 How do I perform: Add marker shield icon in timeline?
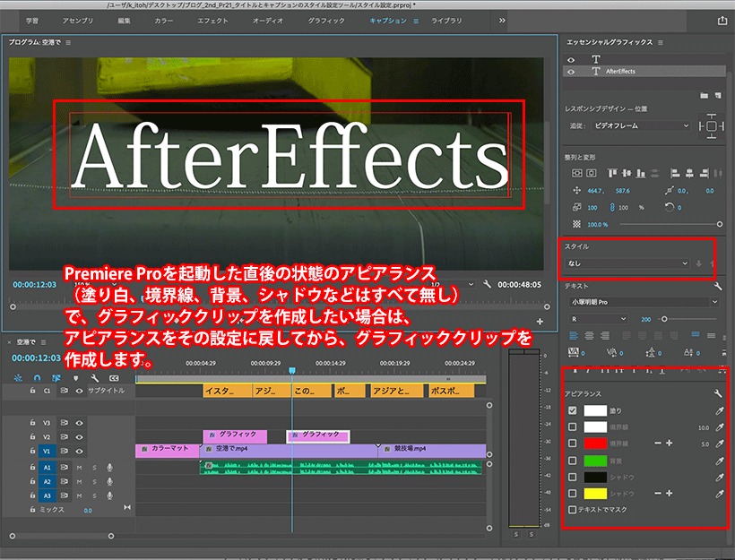tap(75, 378)
